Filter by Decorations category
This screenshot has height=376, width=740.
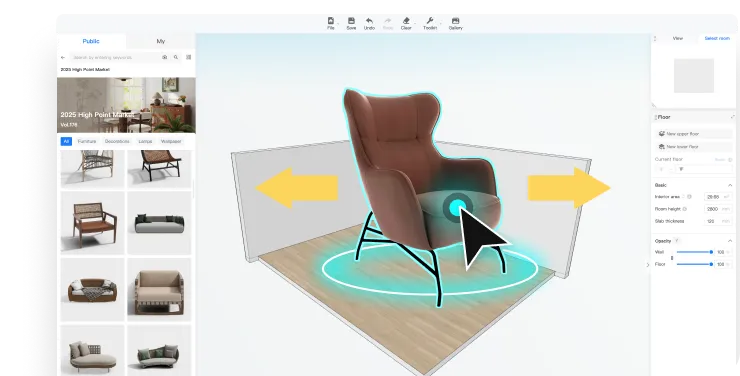pos(117,141)
